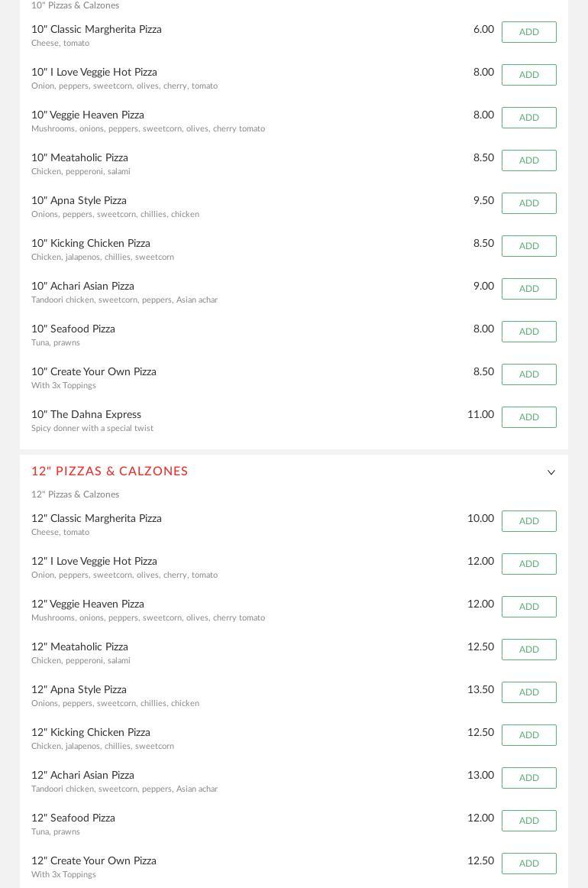Add the 10" I Love Veggie Hot Pizza

tap(528, 75)
